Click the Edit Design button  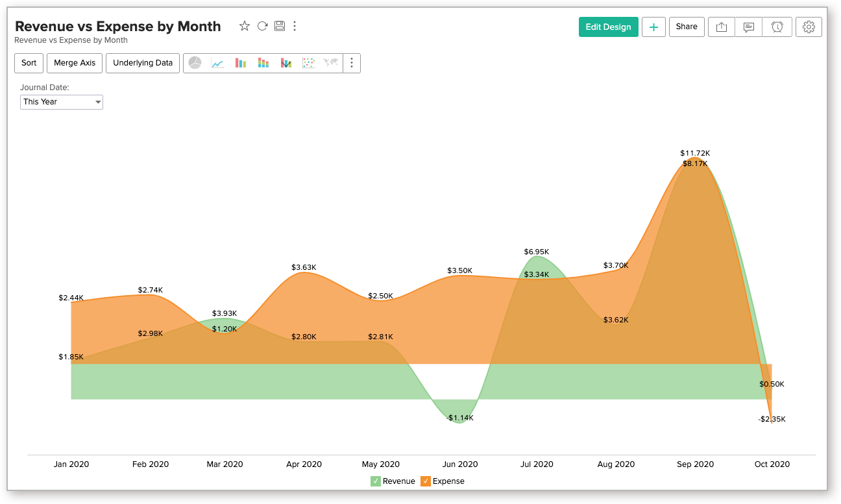tap(608, 27)
